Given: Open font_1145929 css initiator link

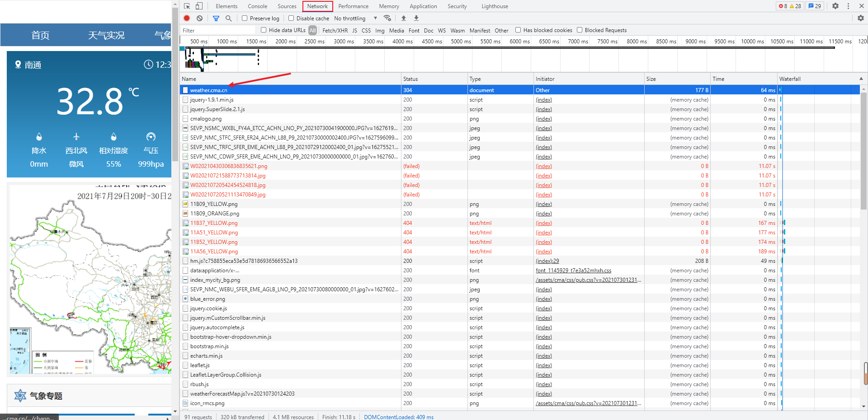Looking at the screenshot, I should 573,271.
